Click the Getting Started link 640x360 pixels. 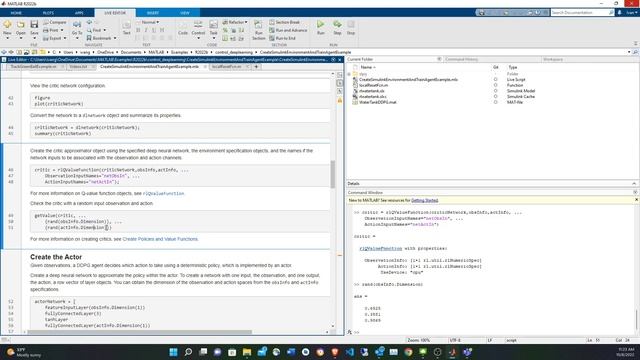point(424,200)
